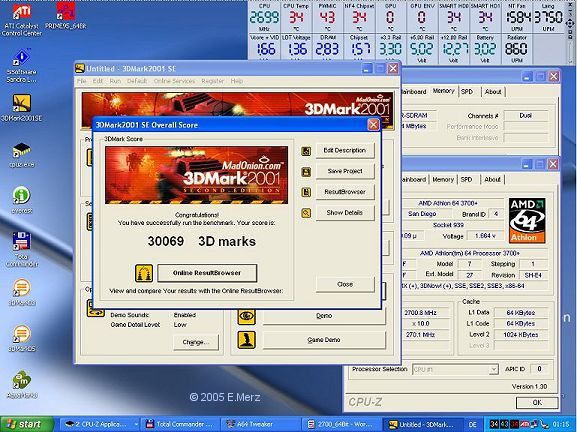This screenshot has width=577, height=432.
Task: Open the ATI Catalyst Control Center desktop icon
Action: pyautogui.click(x=22, y=19)
